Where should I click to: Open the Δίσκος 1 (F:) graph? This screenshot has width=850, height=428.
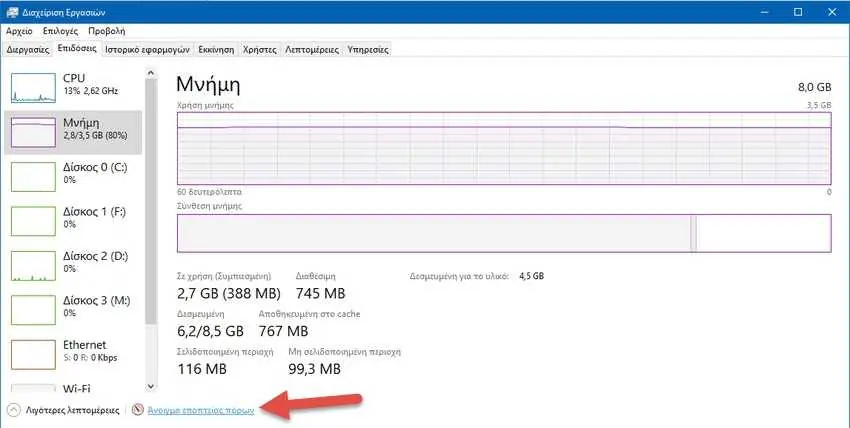(33, 221)
